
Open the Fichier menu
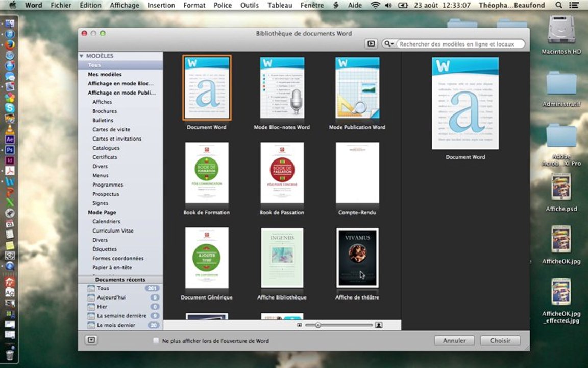[61, 5]
